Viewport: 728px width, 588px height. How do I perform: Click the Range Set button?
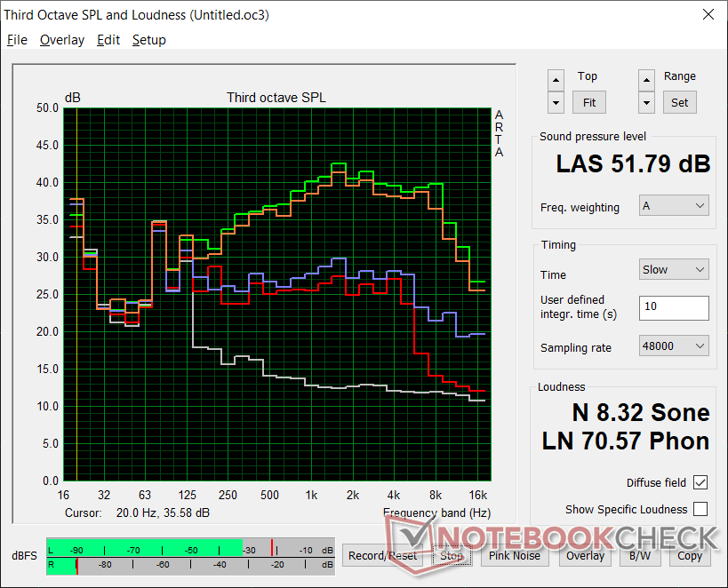click(x=679, y=102)
